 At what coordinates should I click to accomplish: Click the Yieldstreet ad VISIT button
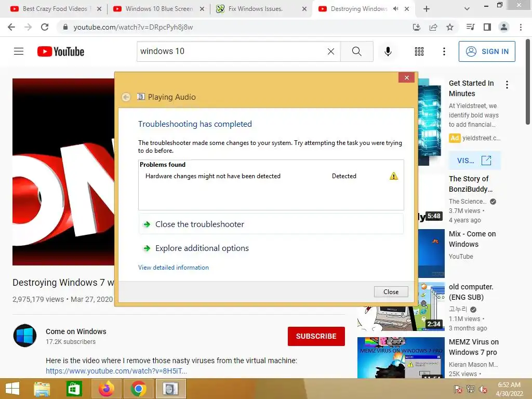(474, 161)
